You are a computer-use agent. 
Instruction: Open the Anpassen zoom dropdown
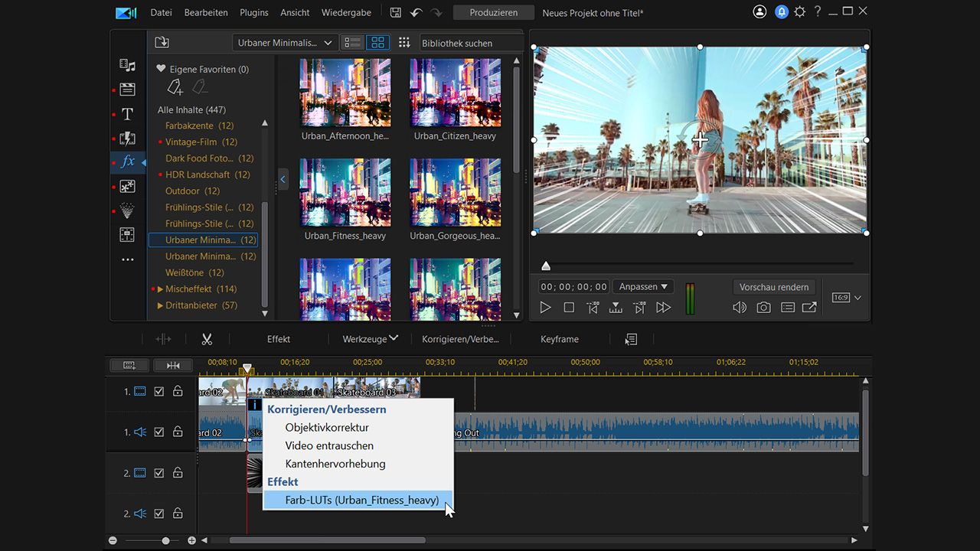(x=642, y=287)
